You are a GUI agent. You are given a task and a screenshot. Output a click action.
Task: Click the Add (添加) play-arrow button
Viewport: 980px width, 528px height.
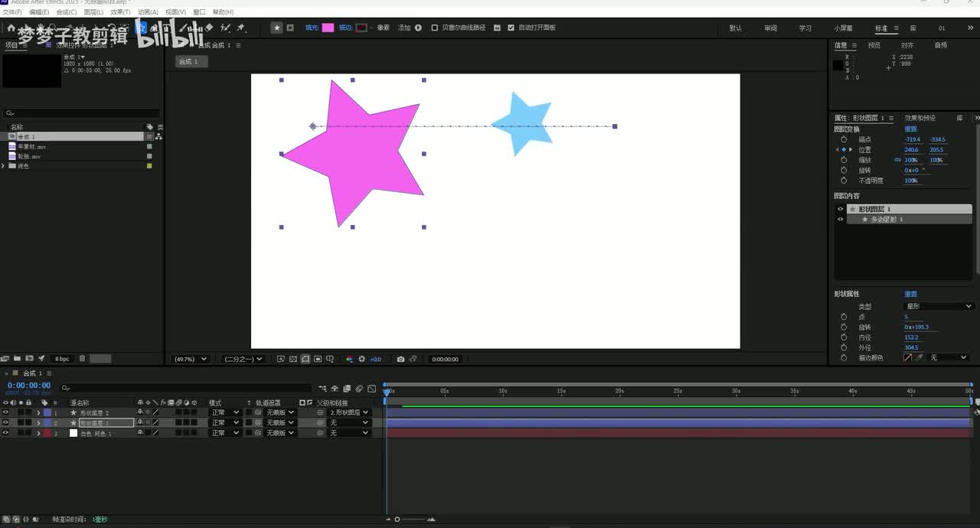point(418,28)
